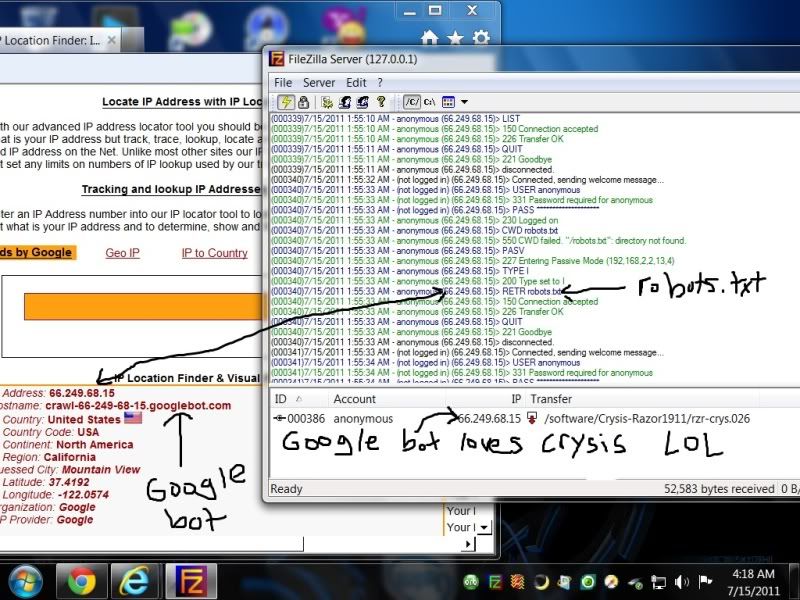Viewport: 800px width, 600px height.
Task: Sort connections by IP column header
Action: pyautogui.click(x=485, y=399)
